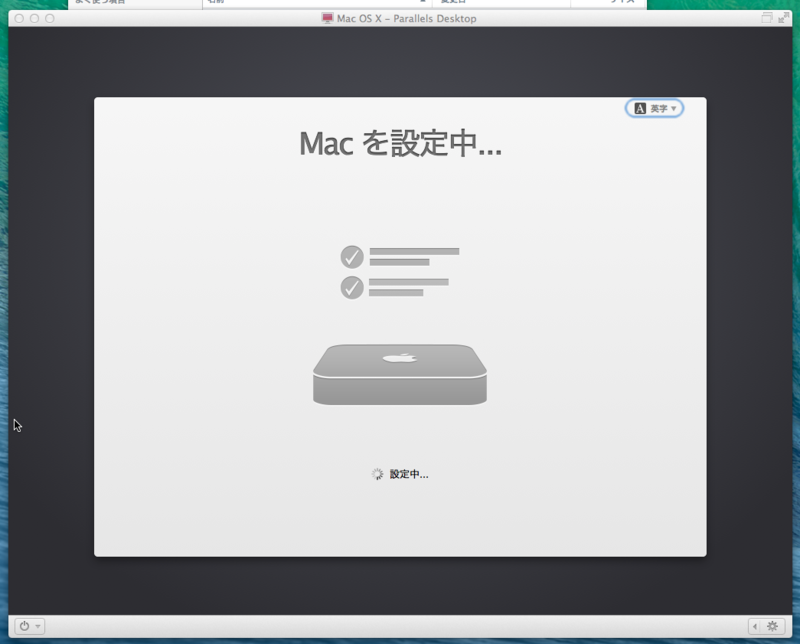
Task: Click the second gray checkmark in the setup list
Action: click(x=350, y=290)
